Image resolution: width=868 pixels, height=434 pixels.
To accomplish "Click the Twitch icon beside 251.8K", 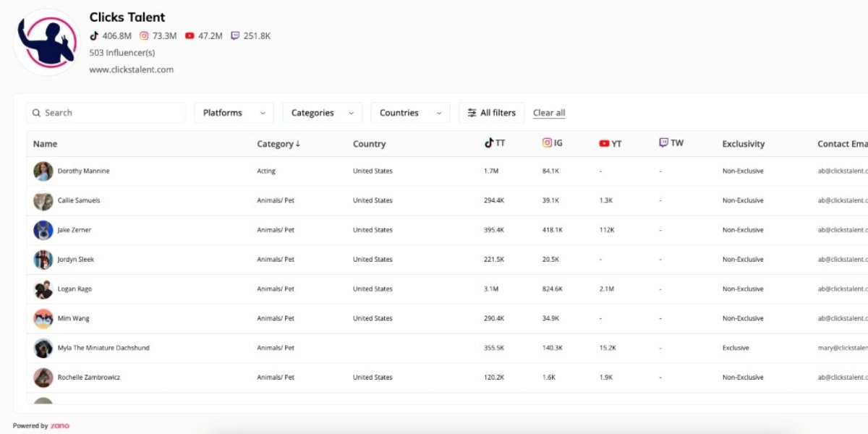I will click(x=235, y=35).
